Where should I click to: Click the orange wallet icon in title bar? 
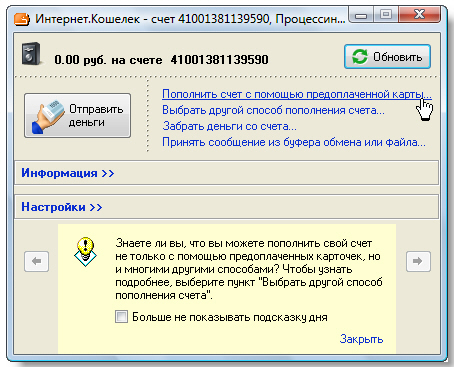pyautogui.click(x=22, y=19)
